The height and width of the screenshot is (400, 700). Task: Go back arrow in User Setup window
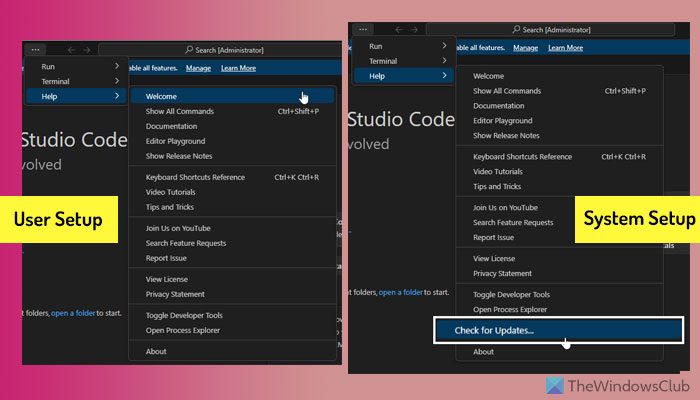(x=71, y=50)
